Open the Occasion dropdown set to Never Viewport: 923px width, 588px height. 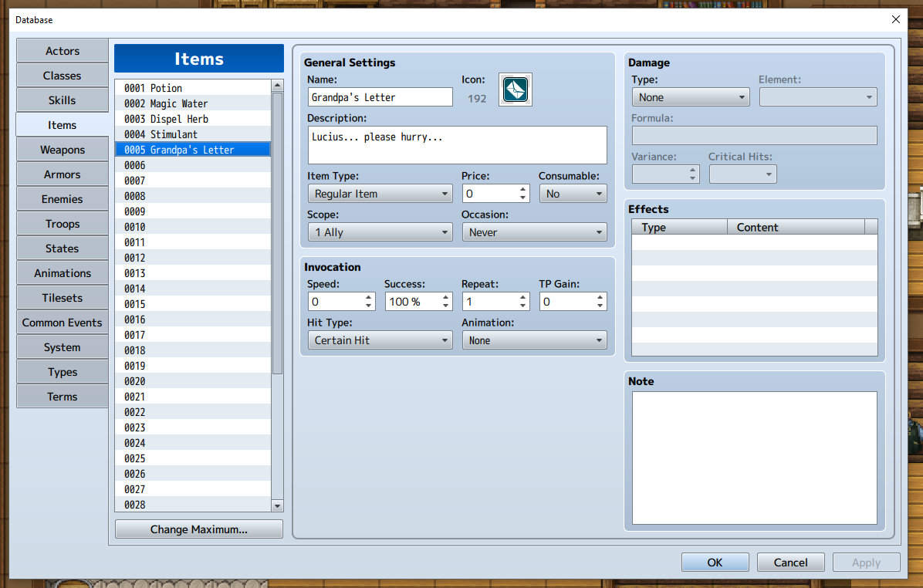click(534, 232)
